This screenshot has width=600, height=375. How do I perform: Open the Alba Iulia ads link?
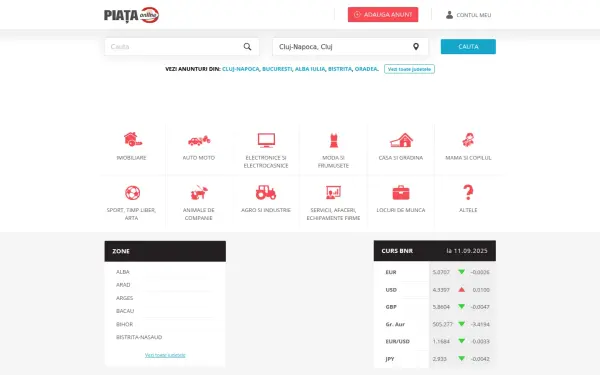[310, 69]
